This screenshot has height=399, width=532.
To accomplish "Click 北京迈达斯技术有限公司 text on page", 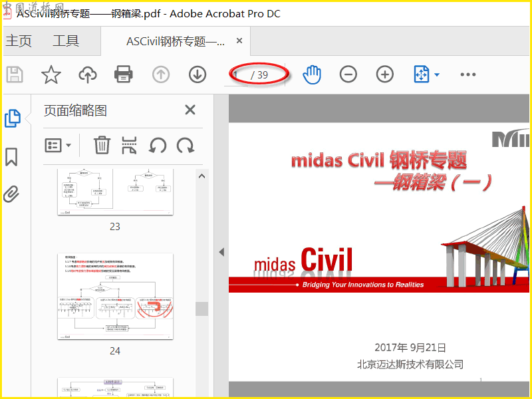I will point(410,364).
